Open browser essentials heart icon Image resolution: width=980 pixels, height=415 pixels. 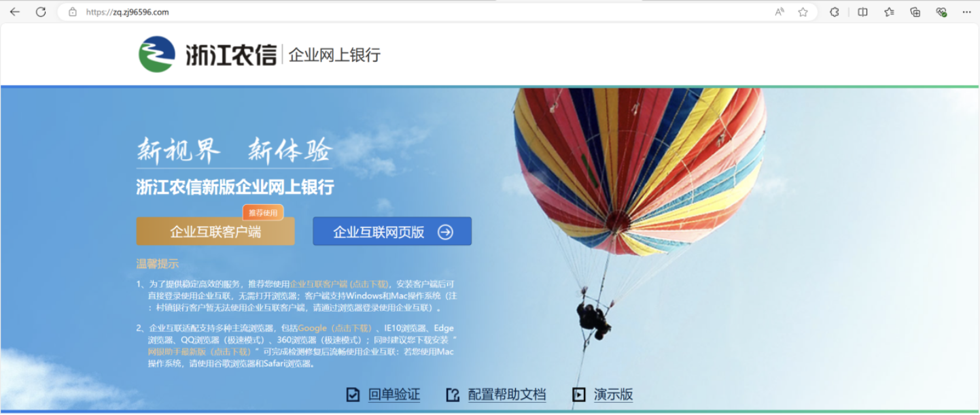point(941,12)
